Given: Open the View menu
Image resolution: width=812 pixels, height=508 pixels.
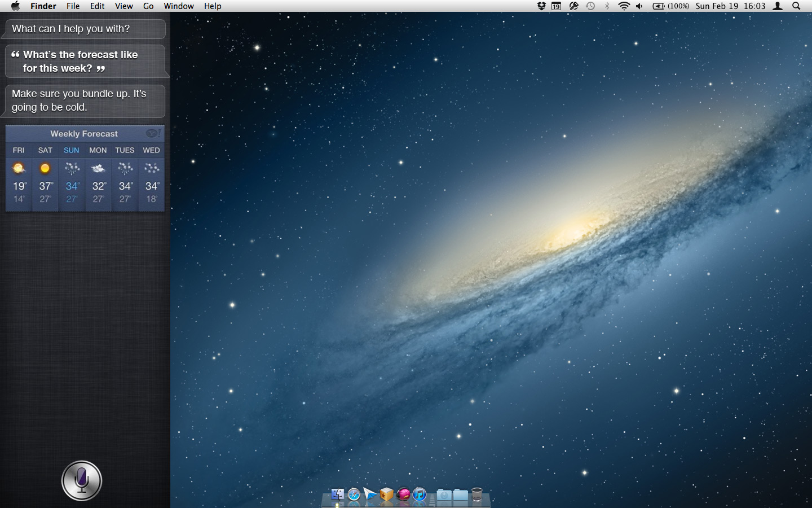Looking at the screenshot, I should pyautogui.click(x=124, y=6).
